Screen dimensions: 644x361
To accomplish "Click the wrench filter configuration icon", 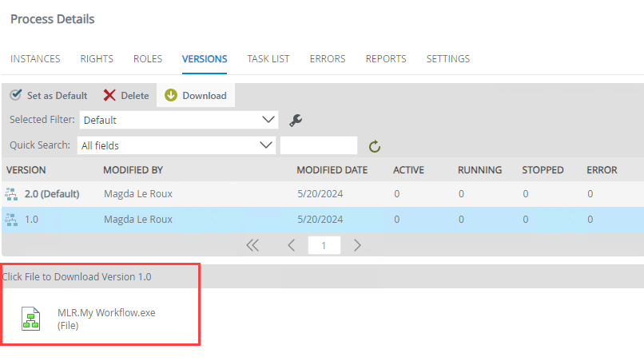I will pyautogui.click(x=295, y=121).
